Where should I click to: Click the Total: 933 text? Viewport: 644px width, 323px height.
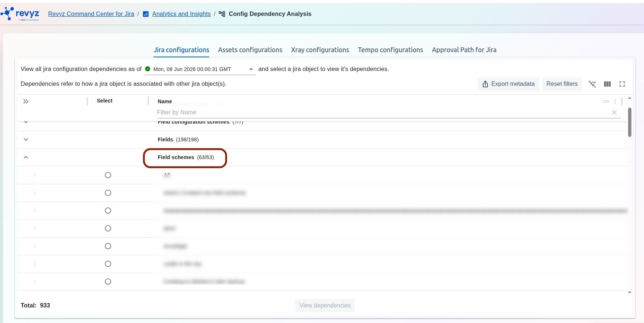pyautogui.click(x=35, y=306)
